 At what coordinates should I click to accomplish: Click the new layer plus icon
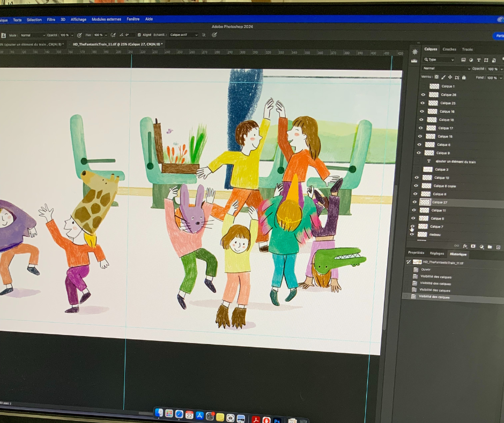498,247
